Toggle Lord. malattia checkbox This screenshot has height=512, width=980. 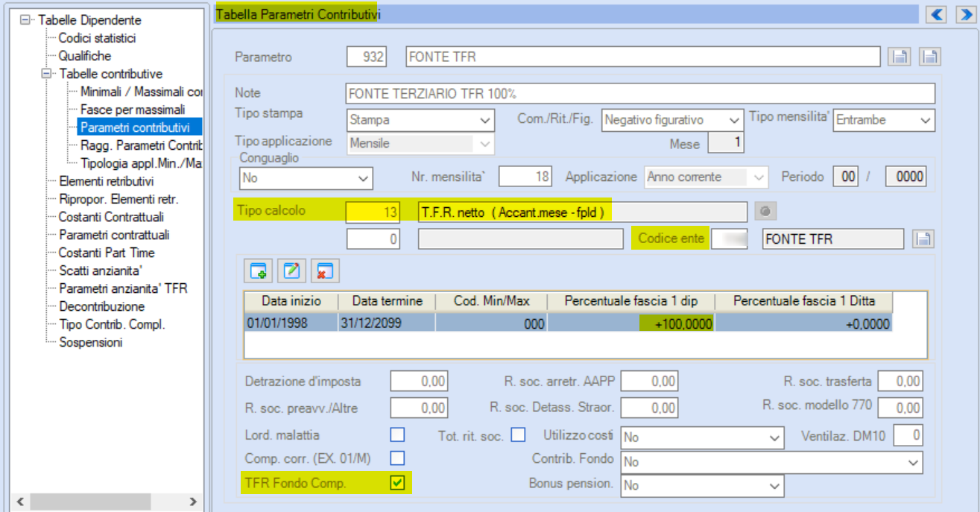point(398,434)
